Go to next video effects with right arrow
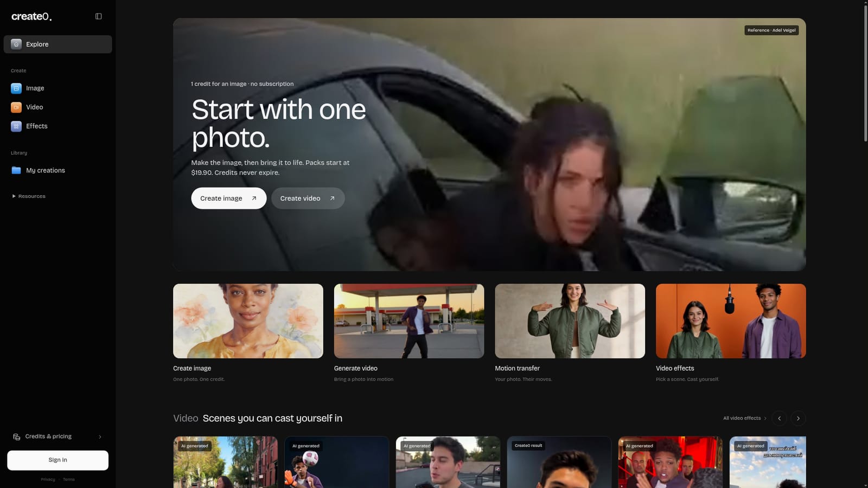 pyautogui.click(x=798, y=418)
